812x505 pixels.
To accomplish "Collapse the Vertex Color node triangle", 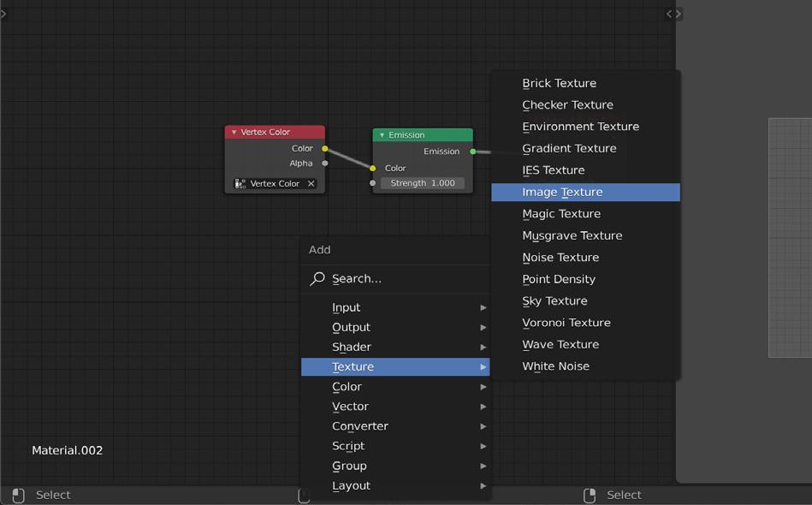I will (234, 132).
